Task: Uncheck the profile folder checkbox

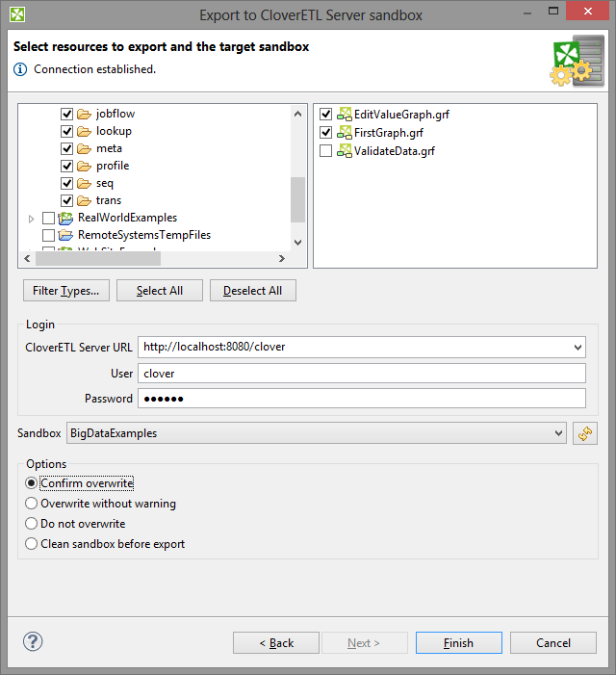Action: click(66, 166)
